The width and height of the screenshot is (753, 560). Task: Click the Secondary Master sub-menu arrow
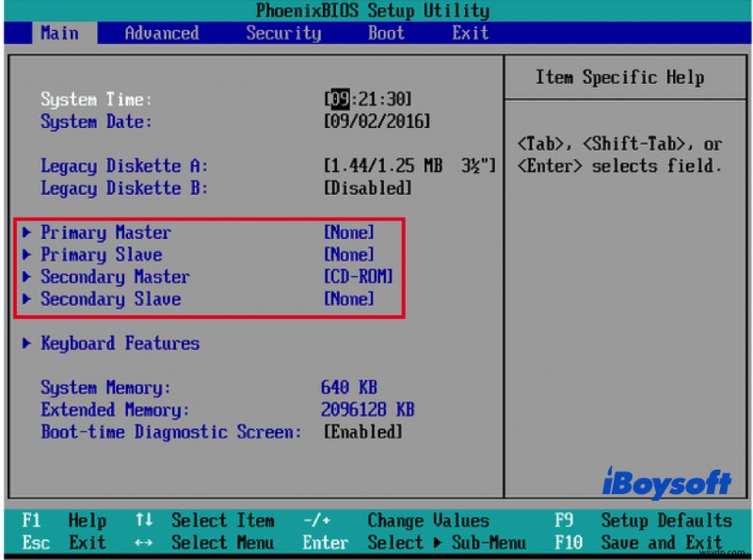(x=26, y=277)
